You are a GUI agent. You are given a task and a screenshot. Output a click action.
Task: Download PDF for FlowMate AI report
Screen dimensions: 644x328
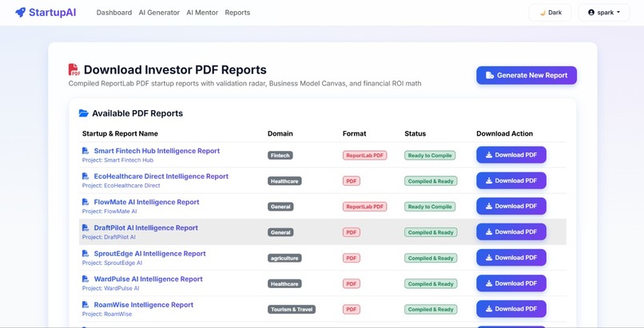[x=511, y=206]
